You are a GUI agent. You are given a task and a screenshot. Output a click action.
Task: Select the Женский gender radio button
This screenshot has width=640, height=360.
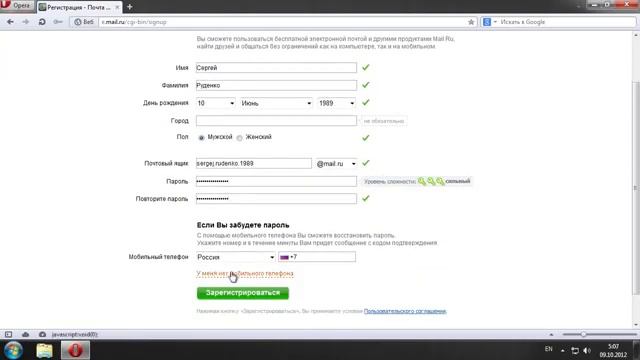point(240,138)
